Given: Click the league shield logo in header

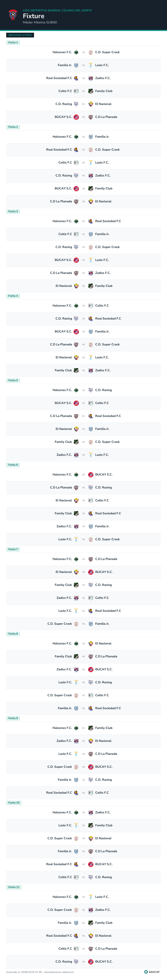Looking at the screenshot, I should [13, 15].
